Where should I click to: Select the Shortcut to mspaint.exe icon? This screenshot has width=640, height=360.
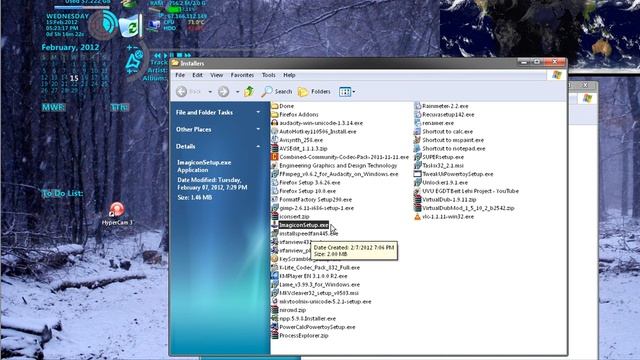(x=417, y=140)
